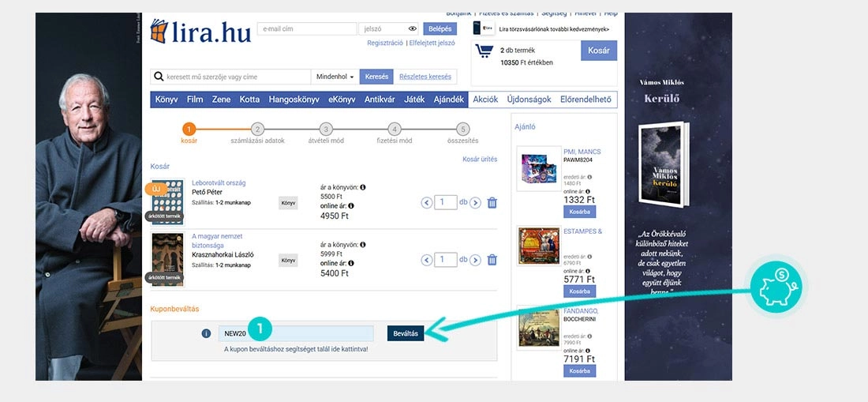The width and height of the screenshot is (868, 402).
Task: Focus the e-mail cím field
Action: point(307,28)
